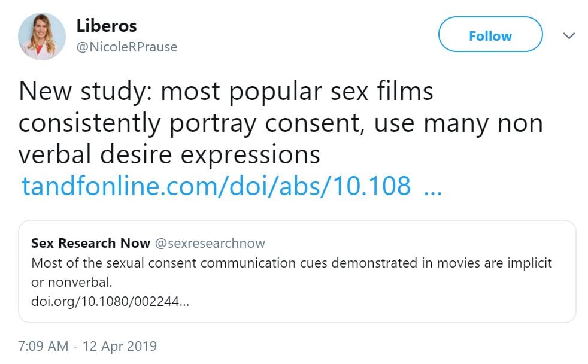Screen dimensions: 588x364
Task: Click the @NicoleRPrause handle
Action: pyautogui.click(x=126, y=47)
